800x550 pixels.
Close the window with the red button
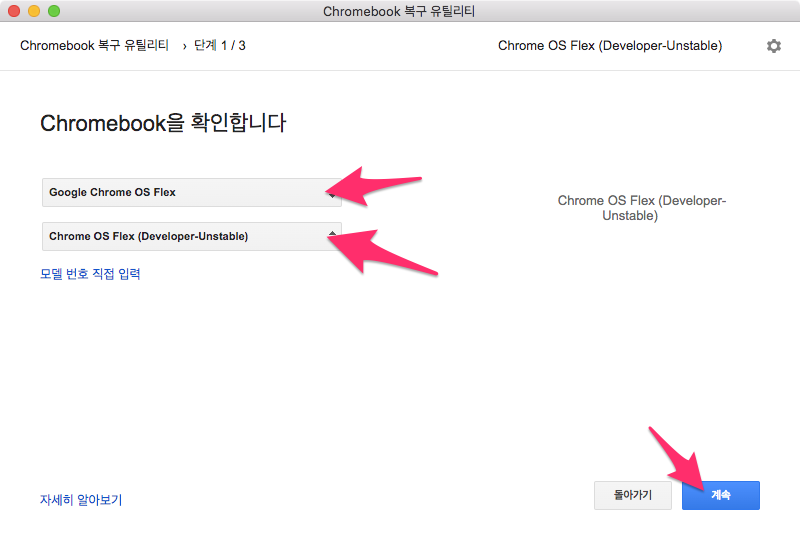tap(14, 11)
